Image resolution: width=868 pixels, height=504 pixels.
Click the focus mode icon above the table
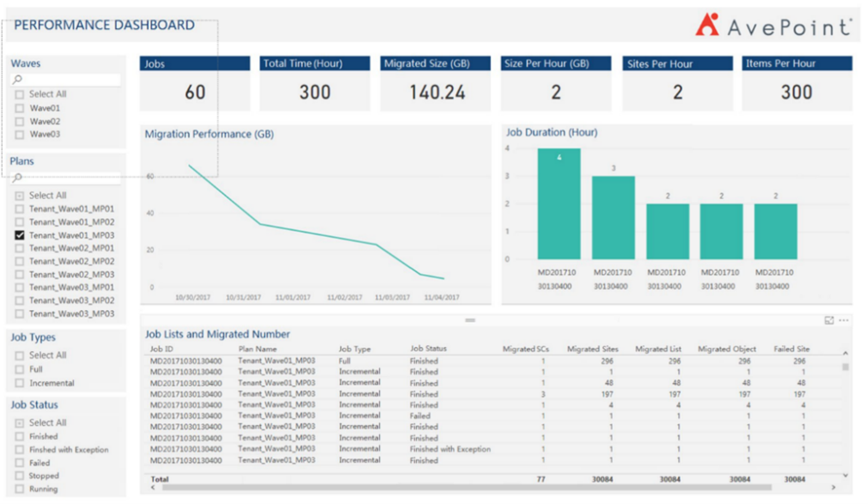click(828, 320)
